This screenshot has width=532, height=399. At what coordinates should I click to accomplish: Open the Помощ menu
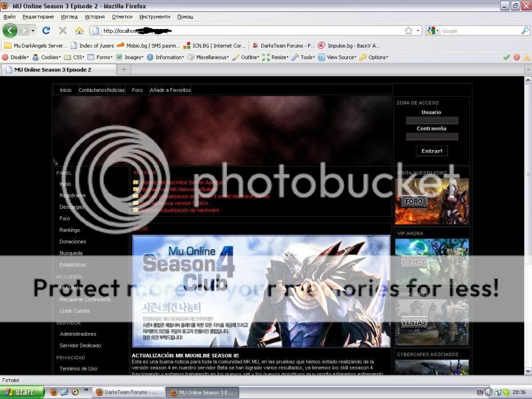click(x=185, y=17)
